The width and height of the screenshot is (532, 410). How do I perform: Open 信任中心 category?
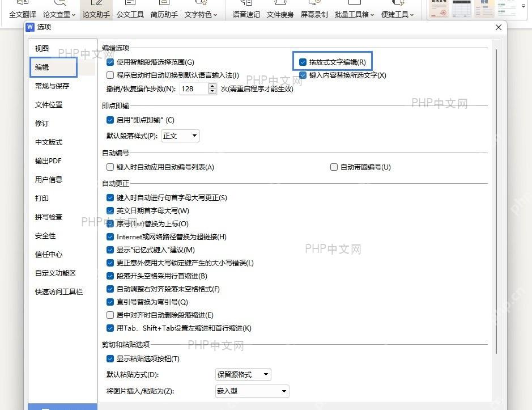(x=49, y=255)
